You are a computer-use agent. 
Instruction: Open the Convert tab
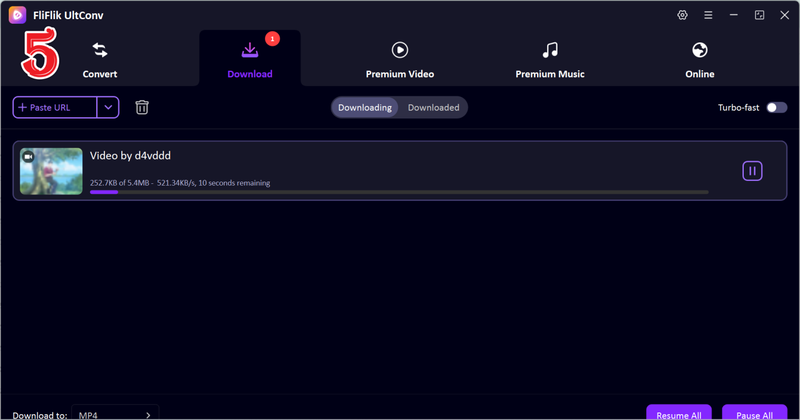coord(99,60)
